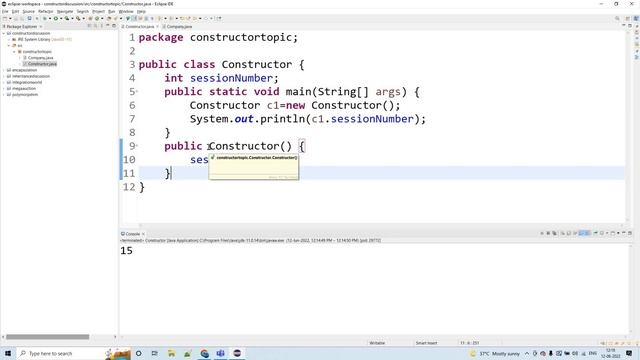Open the Source menu
This screenshot has width=640, height=360.
tap(29, 11)
